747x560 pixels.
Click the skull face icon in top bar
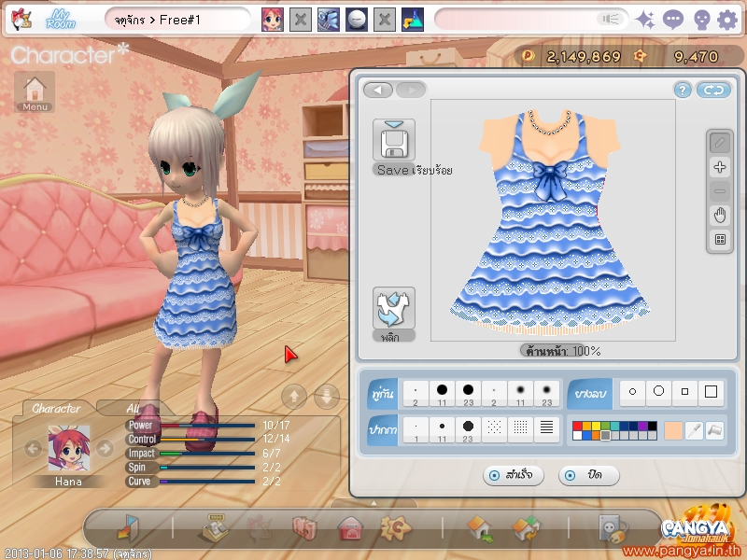click(701, 20)
